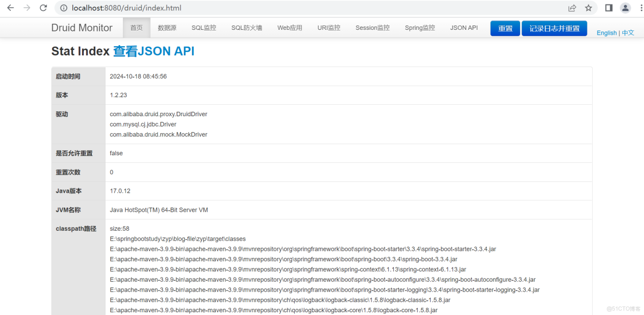644x315 pixels.
Task: Open the Session监控 tab
Action: [x=372, y=28]
